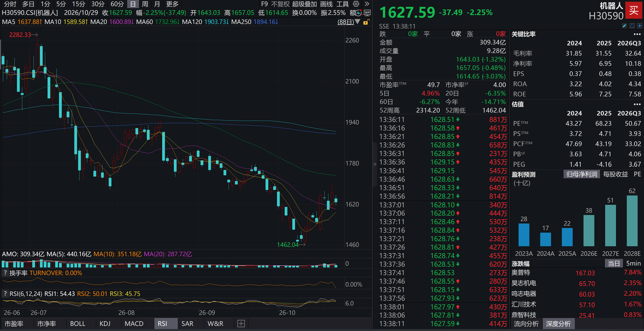
Task: Open the 88日 range dropdown triangle
Action: coord(358,22)
